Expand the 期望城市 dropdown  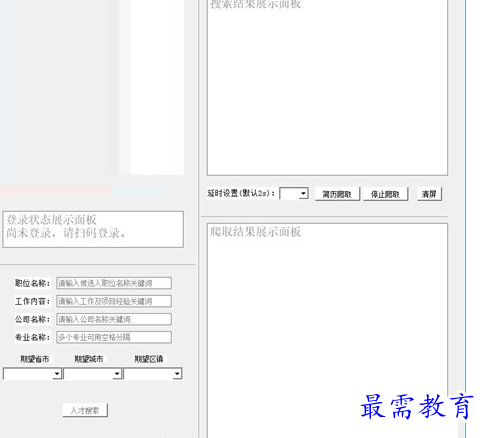click(92, 374)
